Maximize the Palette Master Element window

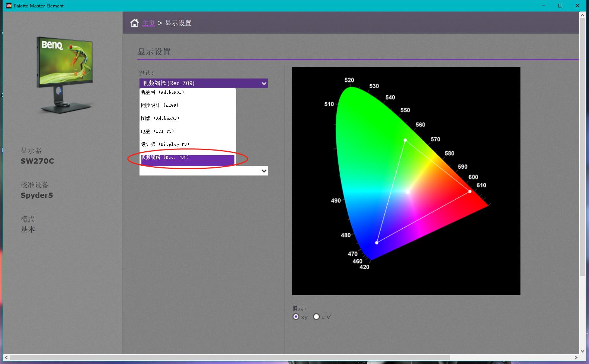(560, 6)
